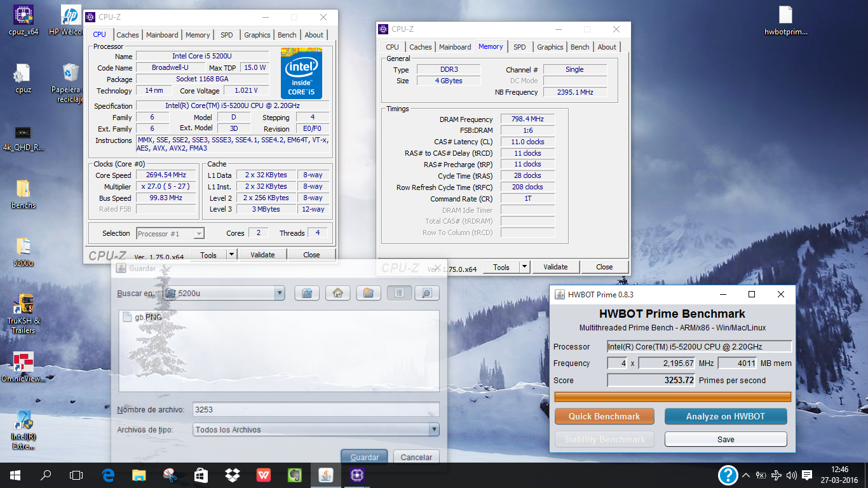
Task: Click the Nombre de archivo field
Action: pos(316,410)
